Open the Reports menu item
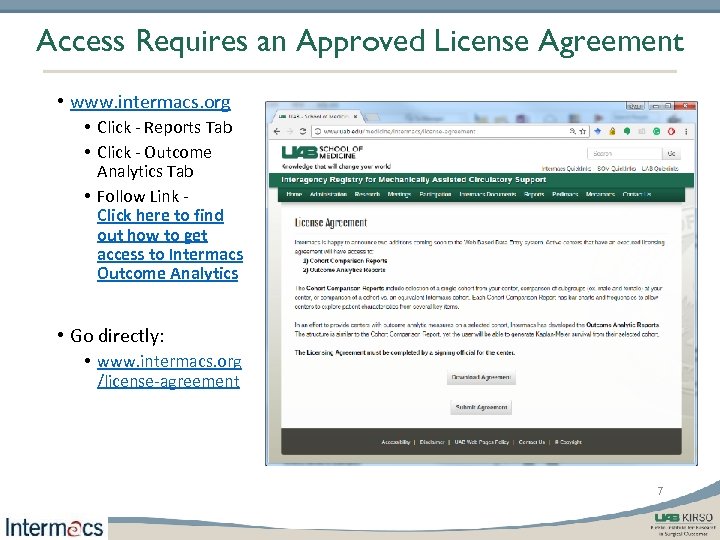The image size is (720, 540). click(534, 194)
